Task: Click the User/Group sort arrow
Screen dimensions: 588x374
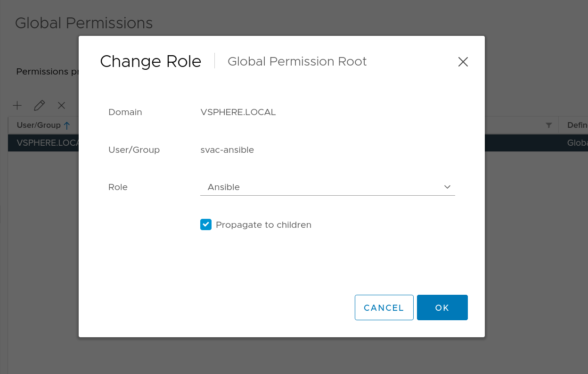Action: coord(67,125)
